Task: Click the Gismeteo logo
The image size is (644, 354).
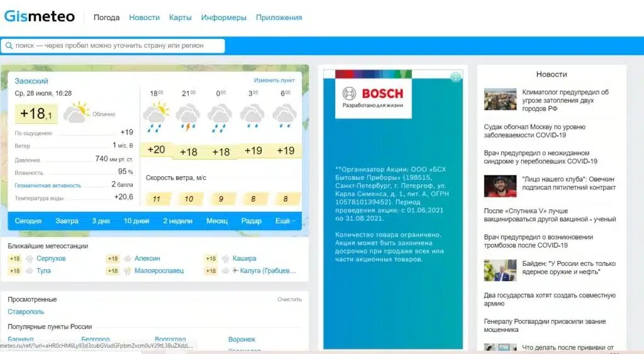Action: tap(40, 16)
